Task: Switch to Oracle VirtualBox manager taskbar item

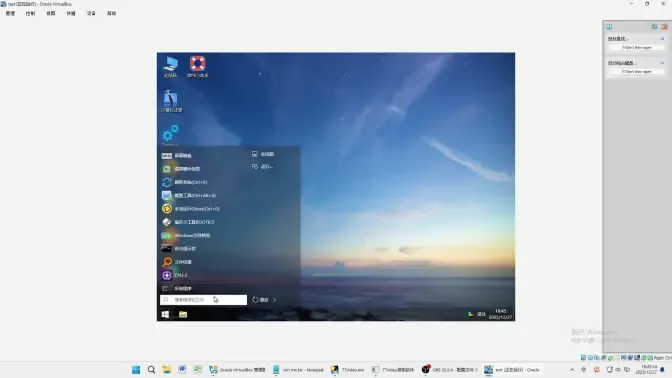Action: pyautogui.click(x=237, y=369)
